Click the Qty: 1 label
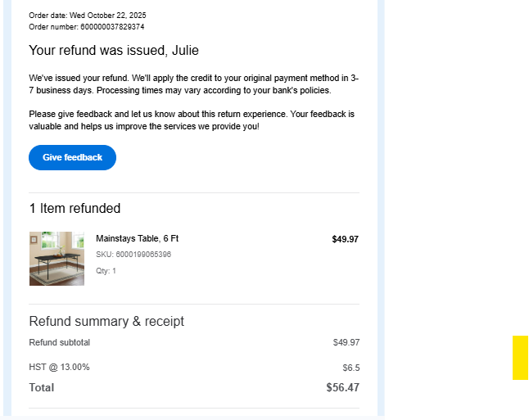Image resolution: width=529 pixels, height=420 pixels. (106, 271)
